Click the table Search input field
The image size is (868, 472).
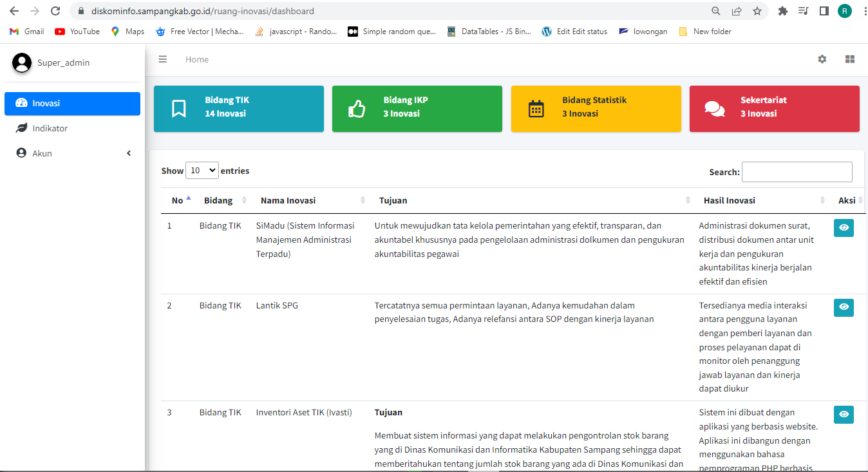[797, 172]
